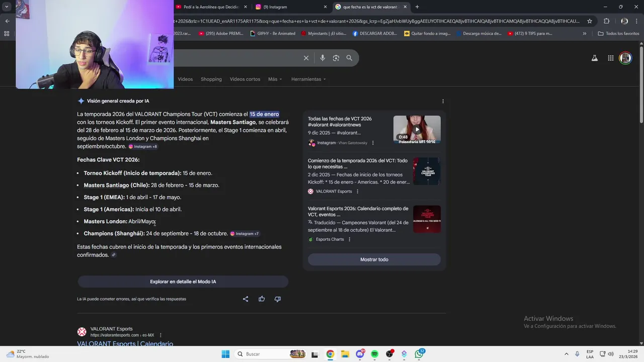Open '(295) Adobe PREMI...' bookmark
Screen dimensions: 644x362
221,34
